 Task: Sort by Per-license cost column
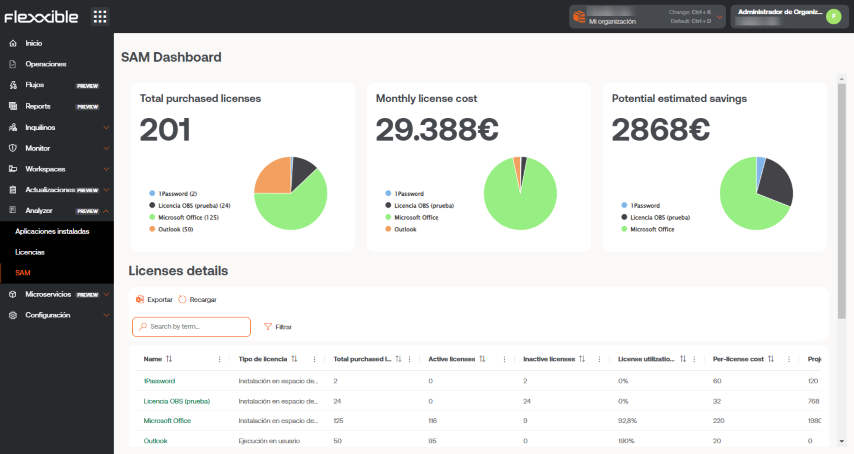pos(771,359)
